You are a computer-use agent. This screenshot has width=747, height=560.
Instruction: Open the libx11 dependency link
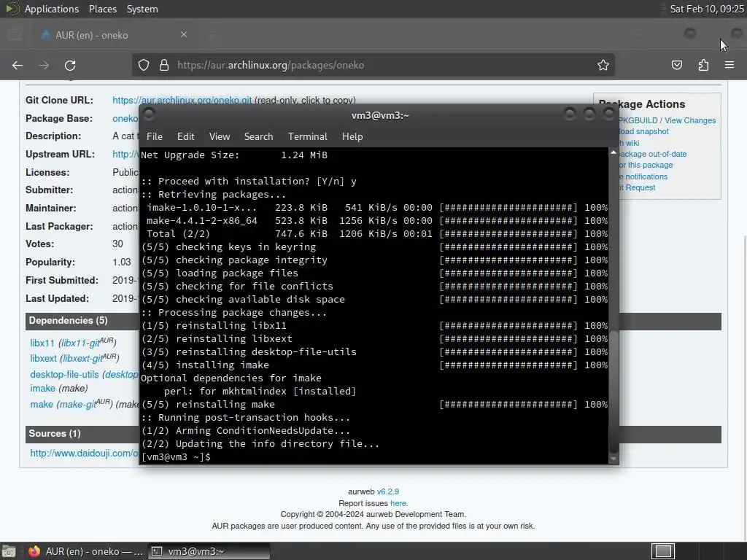42,343
